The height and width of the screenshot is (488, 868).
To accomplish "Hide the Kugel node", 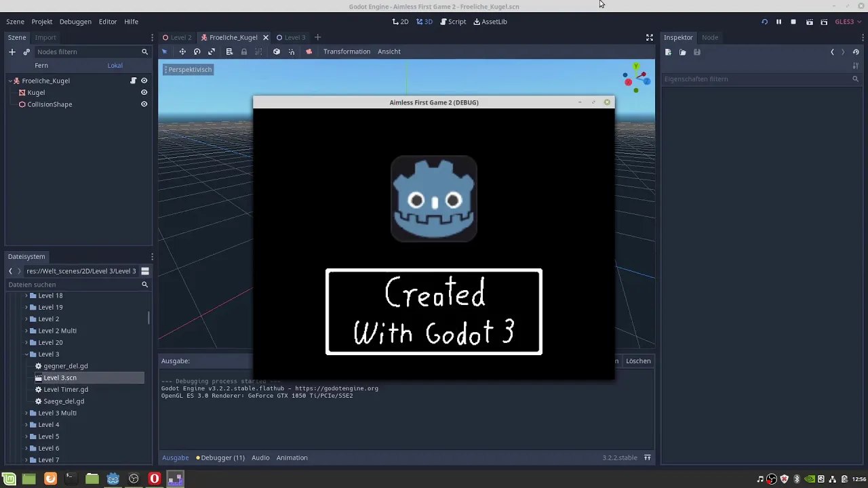I will [x=144, y=92].
